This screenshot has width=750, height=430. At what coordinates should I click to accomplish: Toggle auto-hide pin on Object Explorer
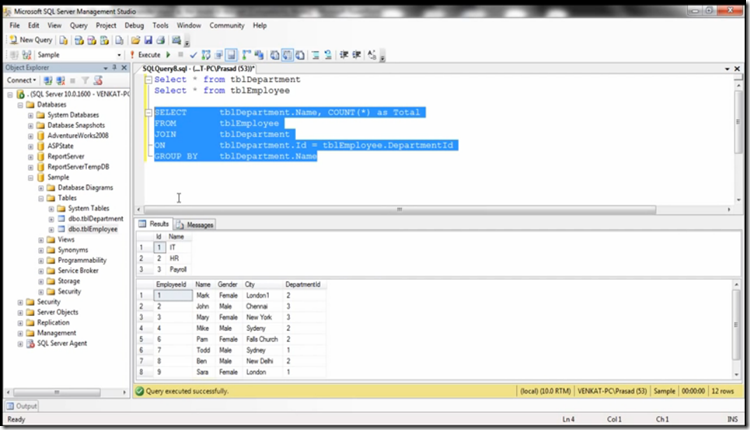click(x=114, y=67)
